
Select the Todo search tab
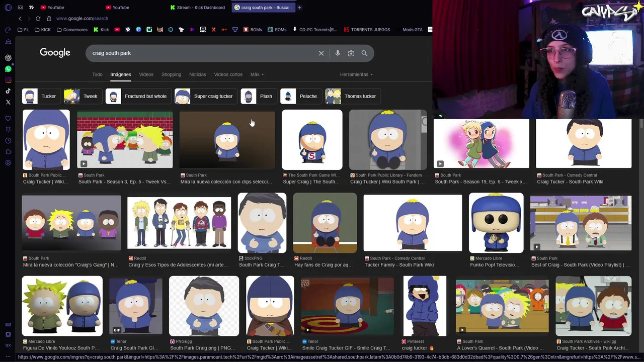click(97, 74)
